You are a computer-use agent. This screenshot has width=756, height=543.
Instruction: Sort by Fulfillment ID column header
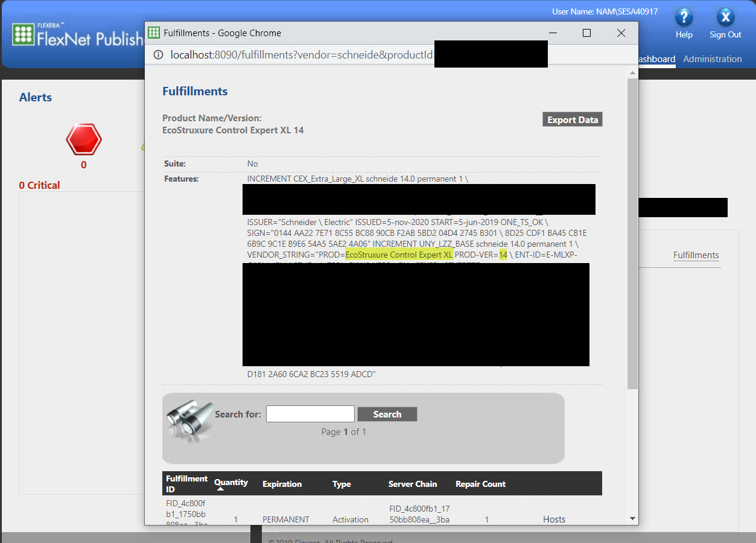pyautogui.click(x=186, y=484)
